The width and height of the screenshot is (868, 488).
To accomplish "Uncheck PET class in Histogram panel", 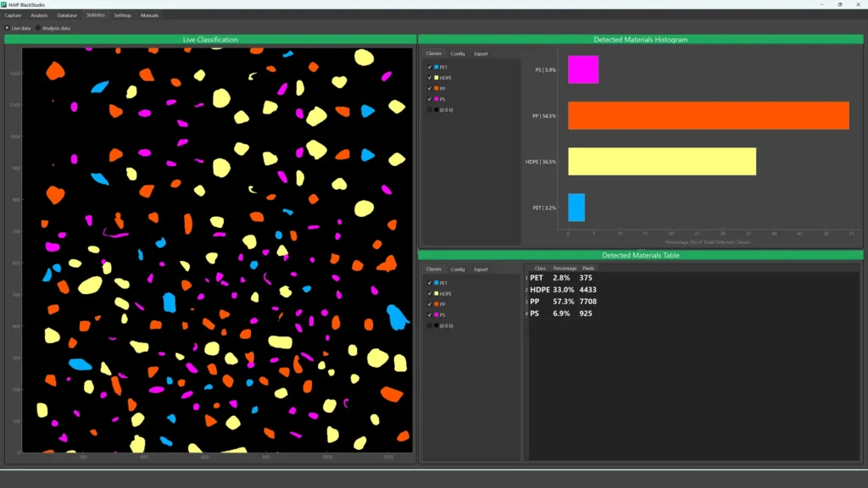I will coord(430,67).
